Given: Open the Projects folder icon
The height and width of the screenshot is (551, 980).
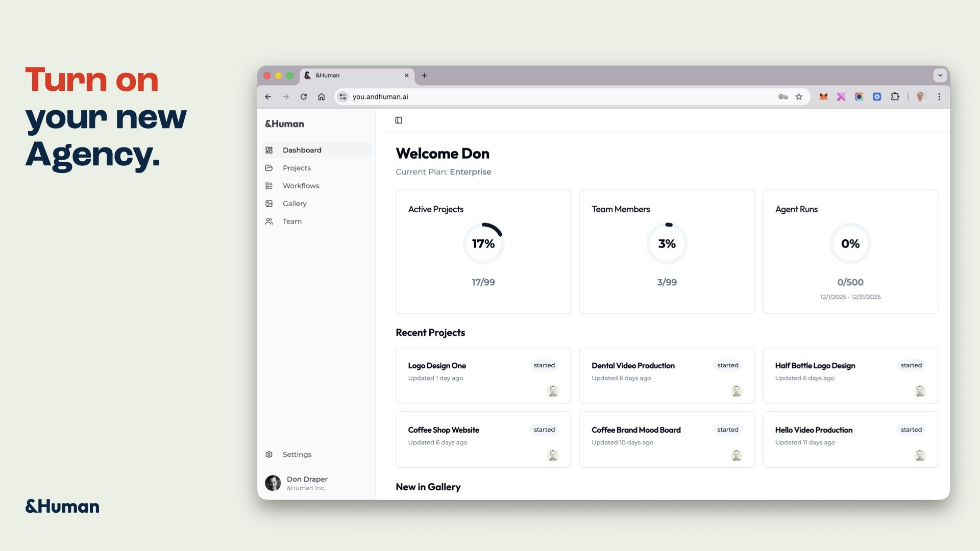Looking at the screenshot, I should coord(269,168).
